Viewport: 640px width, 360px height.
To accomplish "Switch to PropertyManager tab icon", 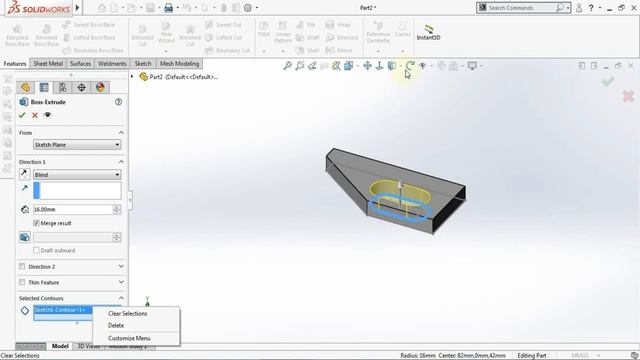I will (x=44, y=87).
